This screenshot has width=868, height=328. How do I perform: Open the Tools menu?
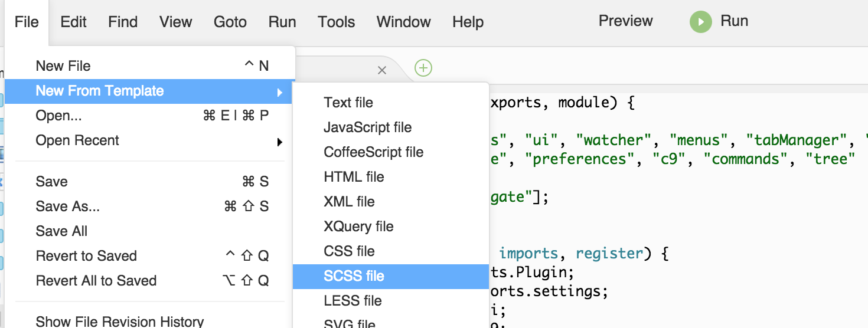(336, 22)
